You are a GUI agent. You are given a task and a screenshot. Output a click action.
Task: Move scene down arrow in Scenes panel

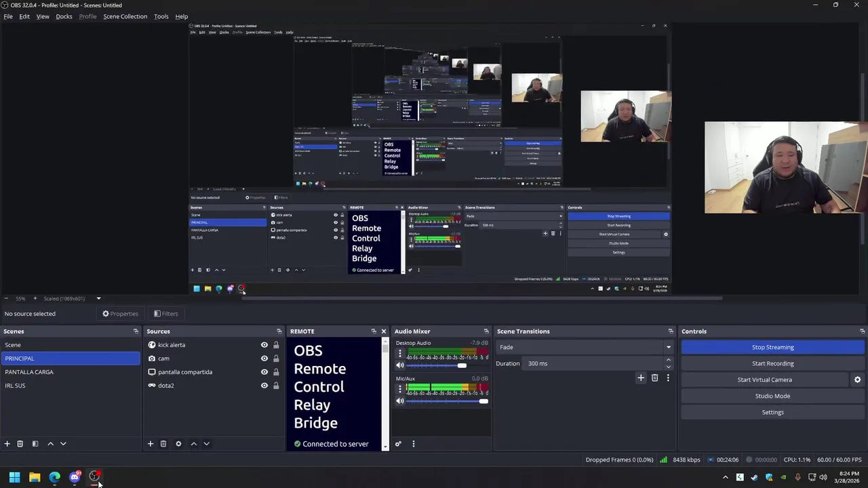click(63, 444)
